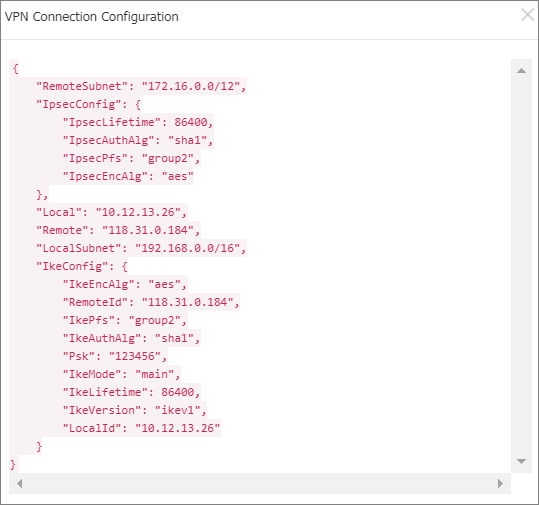Click the vertical scrollbar track
The height and width of the screenshot is (505, 539).
[x=521, y=266]
